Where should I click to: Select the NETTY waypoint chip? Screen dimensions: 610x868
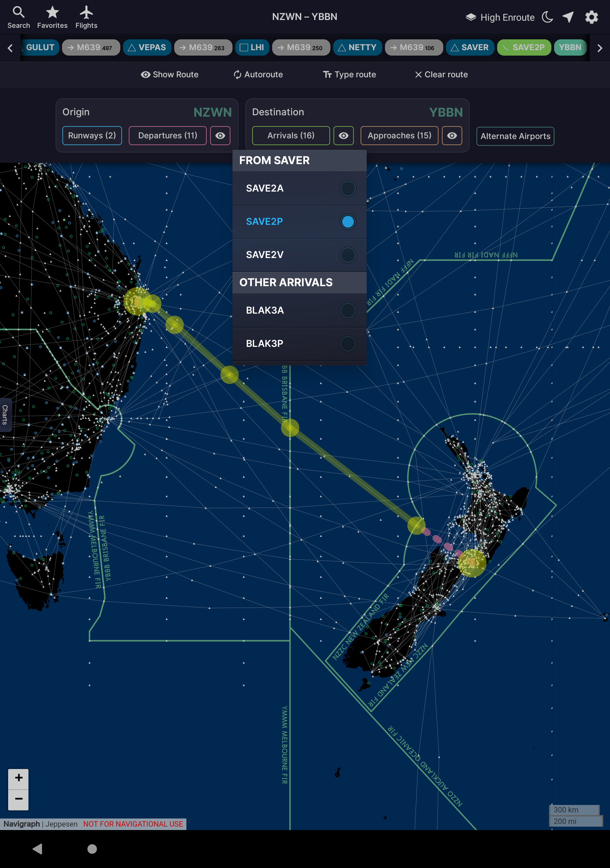pos(357,47)
